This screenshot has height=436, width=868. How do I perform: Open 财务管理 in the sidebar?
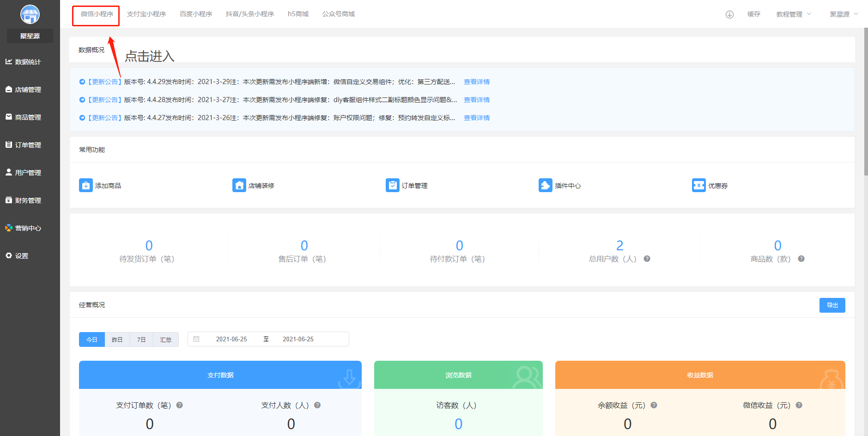coord(24,200)
